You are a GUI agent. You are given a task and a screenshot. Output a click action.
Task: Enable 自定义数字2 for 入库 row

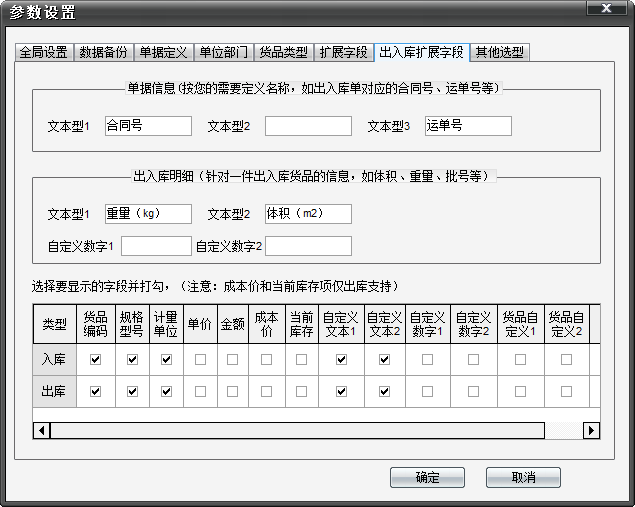[473, 360]
